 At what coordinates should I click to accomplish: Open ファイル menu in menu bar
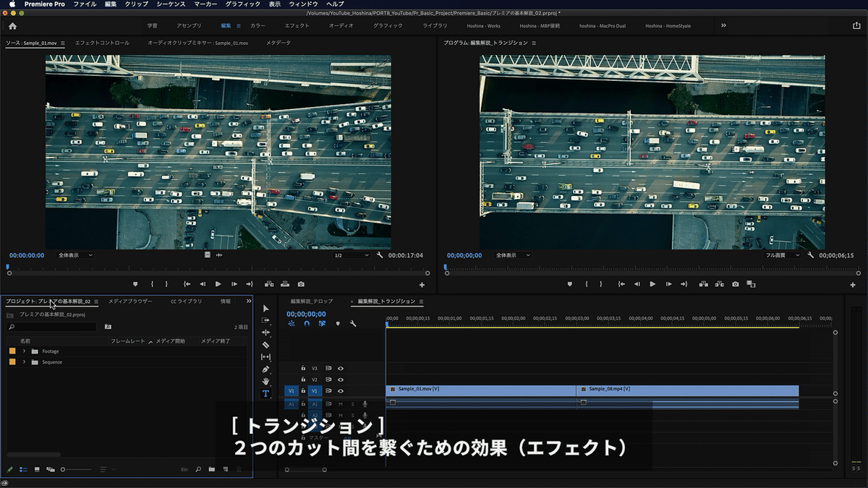tap(85, 4)
